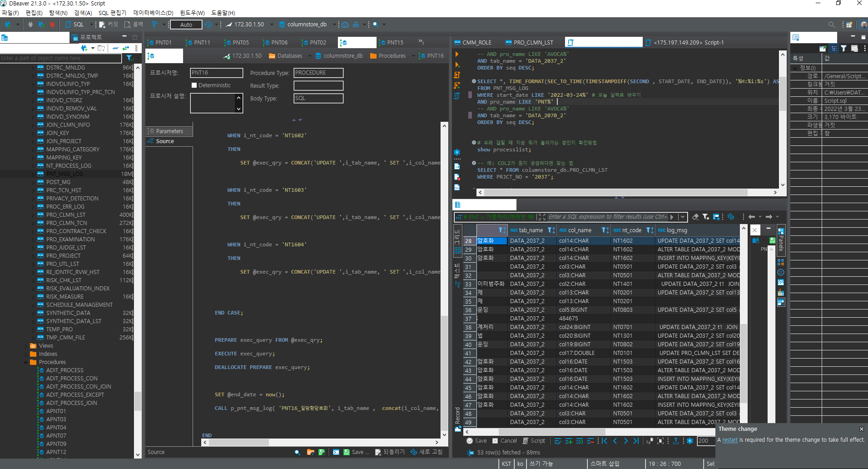Focus the object name filter field
This screenshot has height=469, width=868.
pyautogui.click(x=61, y=58)
